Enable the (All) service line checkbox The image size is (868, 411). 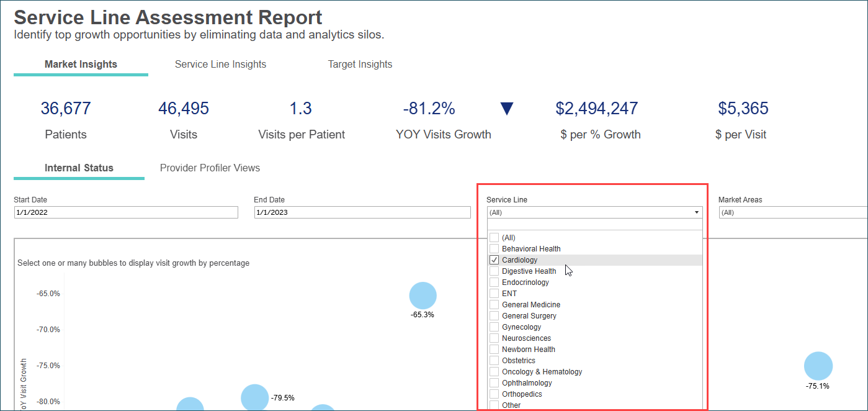(494, 238)
